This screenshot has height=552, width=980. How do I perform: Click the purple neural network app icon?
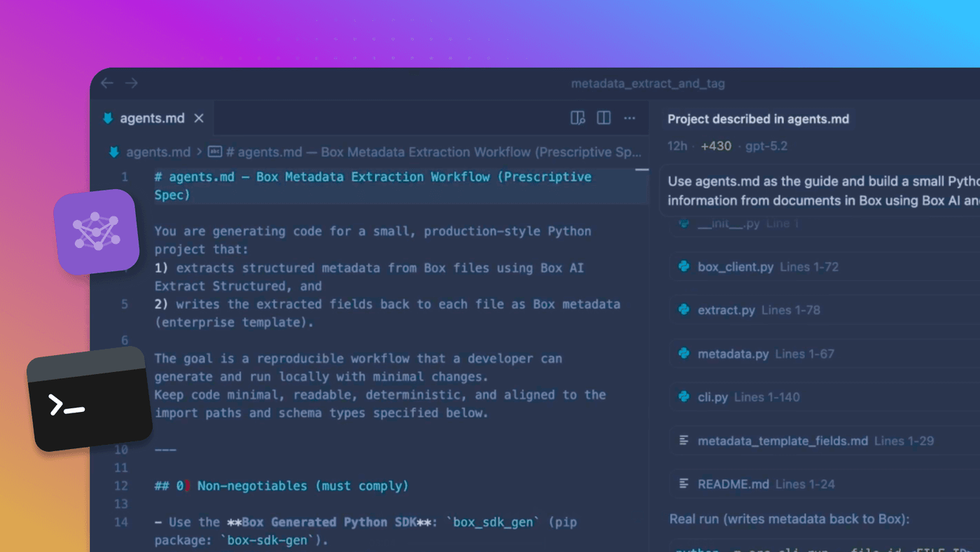coord(96,232)
